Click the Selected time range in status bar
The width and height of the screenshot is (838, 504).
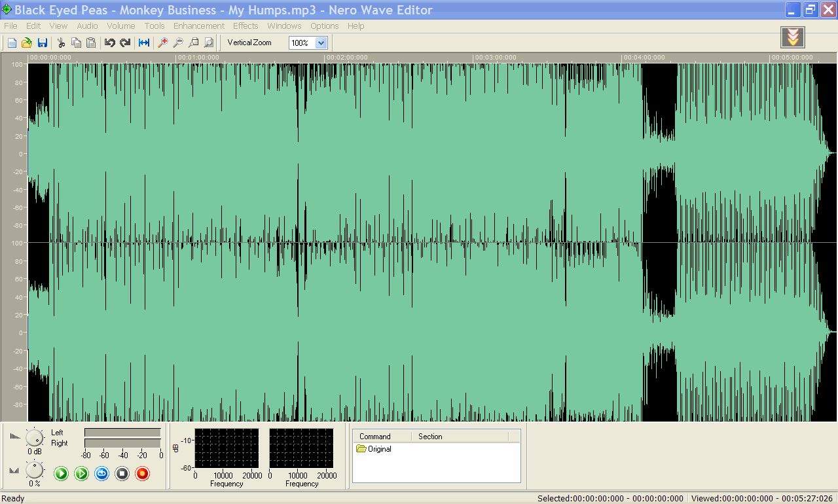pos(610,499)
